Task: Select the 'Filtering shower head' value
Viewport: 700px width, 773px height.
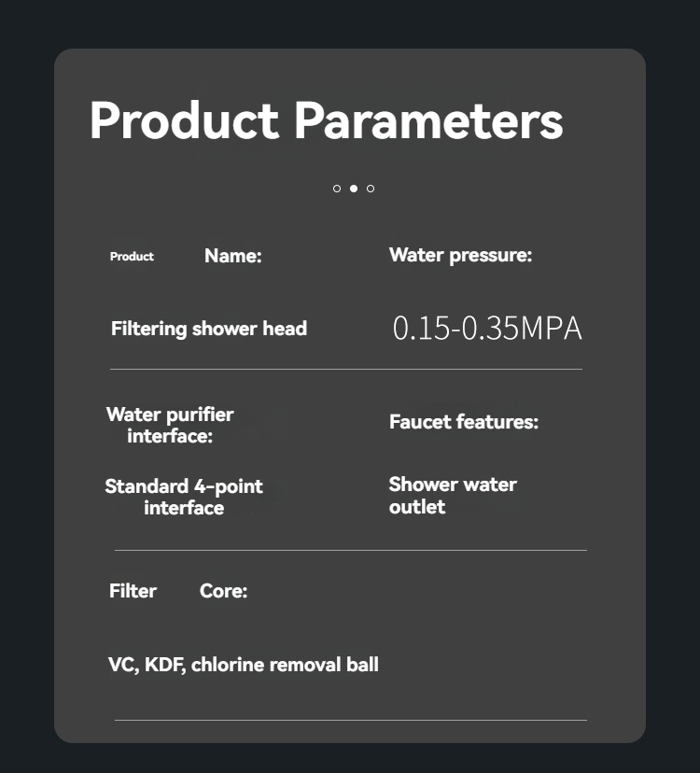Action: point(209,329)
